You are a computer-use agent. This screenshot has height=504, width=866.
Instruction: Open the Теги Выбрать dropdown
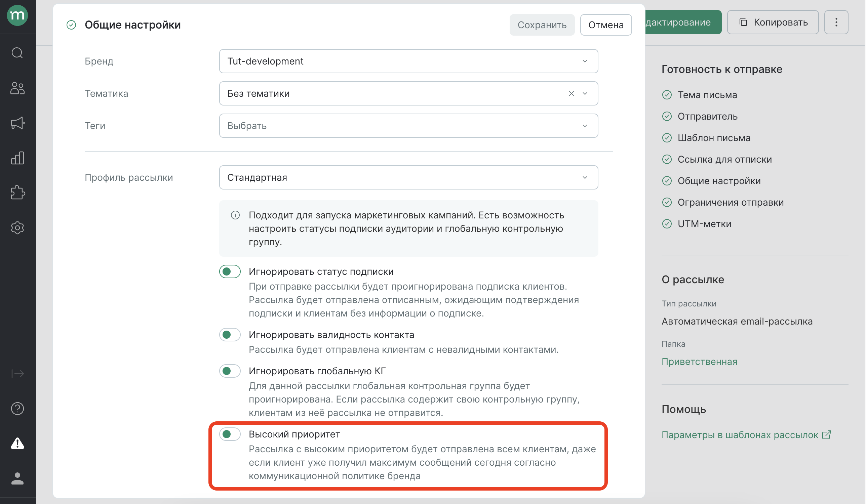pyautogui.click(x=409, y=126)
